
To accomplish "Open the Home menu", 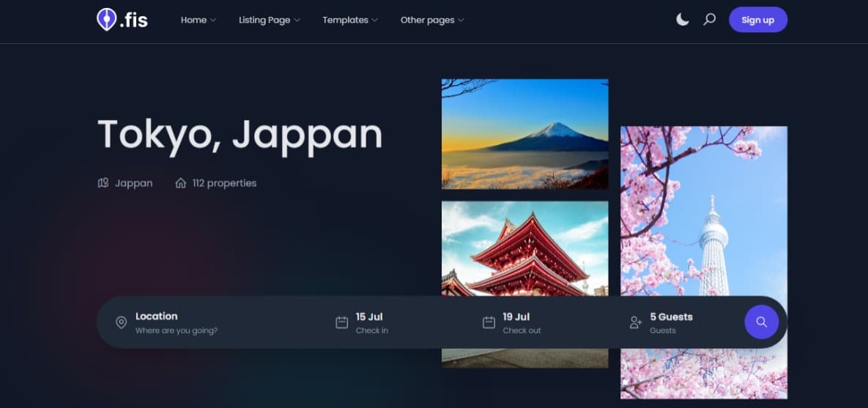I will (199, 20).
